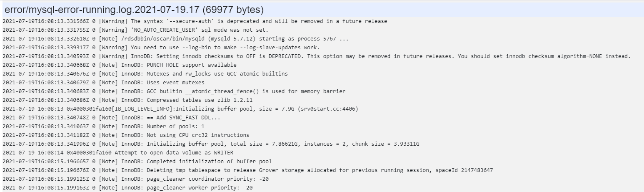Image resolution: width=644 pixels, height=192 pixels.
Task: Select the GCC atomic builtins mutexes line
Action: click(x=145, y=74)
